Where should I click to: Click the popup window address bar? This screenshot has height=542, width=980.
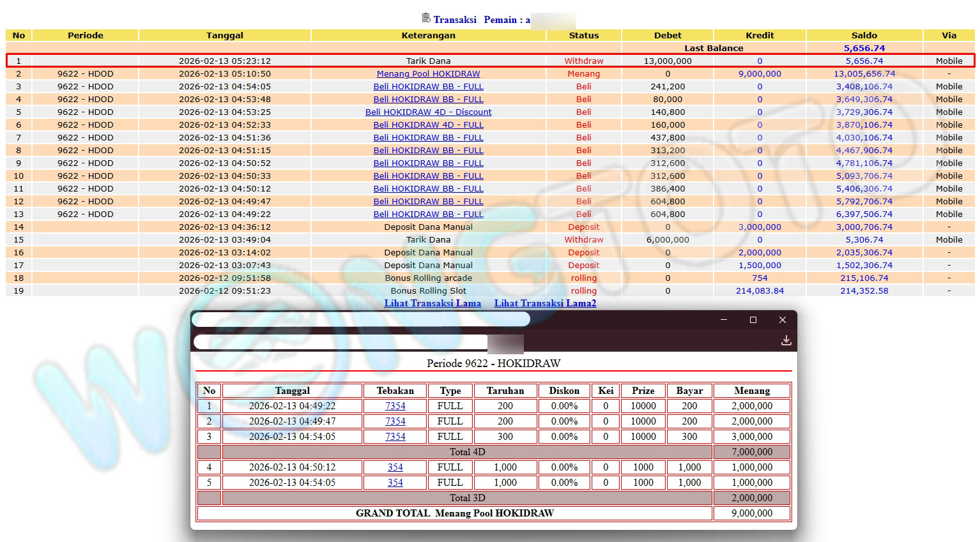tap(340, 342)
